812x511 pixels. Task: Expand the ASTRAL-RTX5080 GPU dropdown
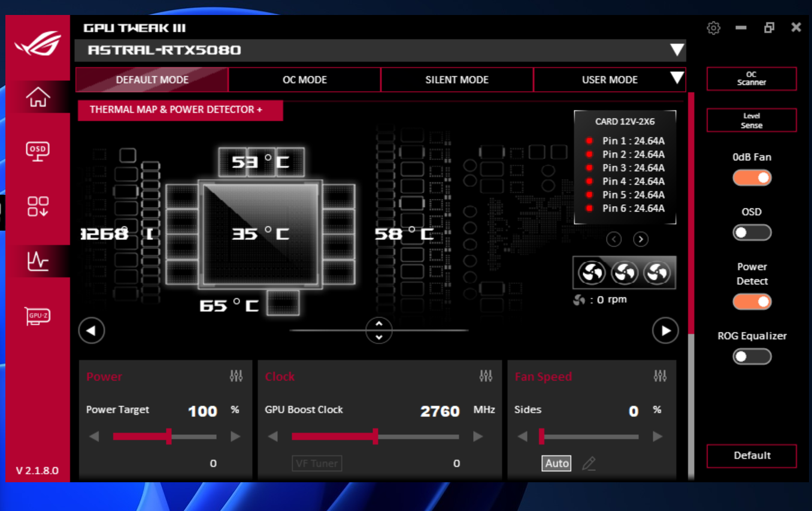[677, 50]
